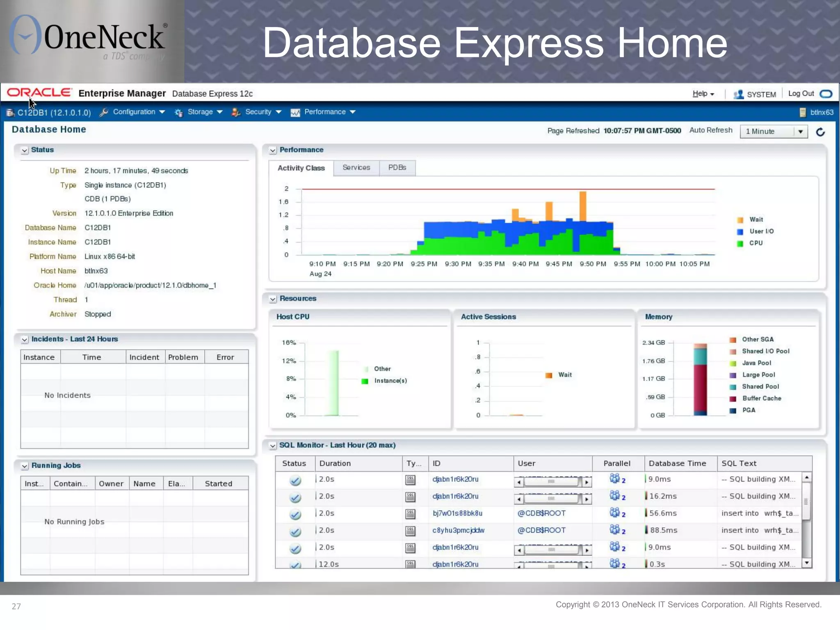Select the Activity Class tab

tap(301, 168)
